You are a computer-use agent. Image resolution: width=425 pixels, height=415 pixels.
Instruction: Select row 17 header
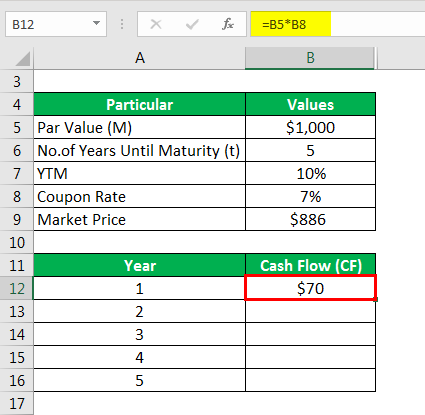(x=17, y=403)
